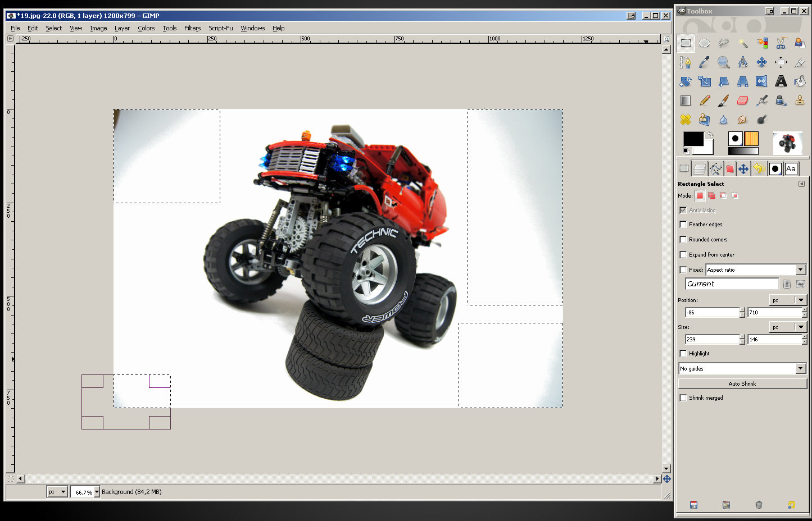Set selection mode to Intersect with selection
The width and height of the screenshot is (812, 521).
click(x=735, y=195)
